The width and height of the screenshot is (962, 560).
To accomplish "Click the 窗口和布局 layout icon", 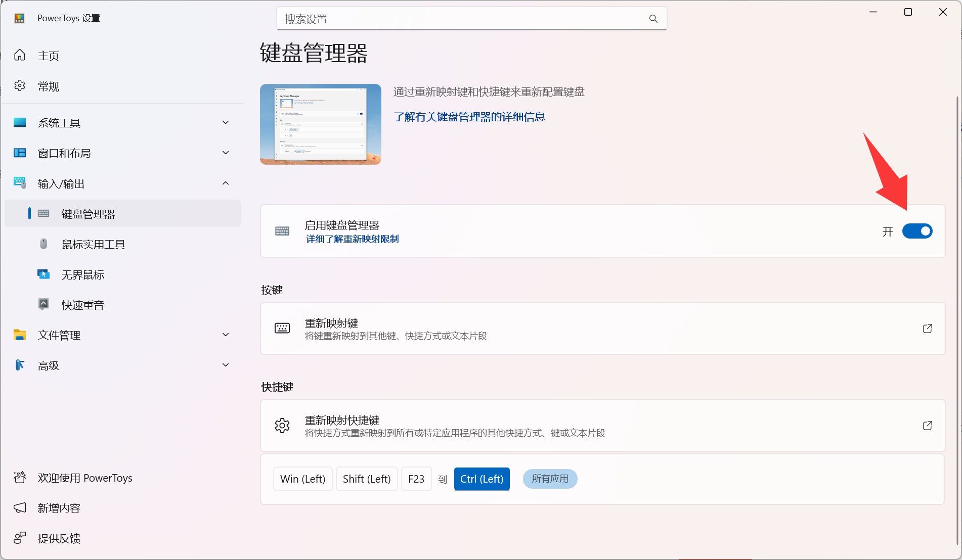I will click(x=20, y=153).
